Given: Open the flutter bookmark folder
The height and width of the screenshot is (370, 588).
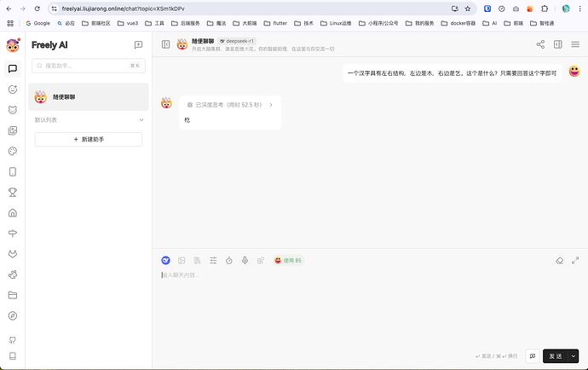Looking at the screenshot, I should pyautogui.click(x=275, y=23).
